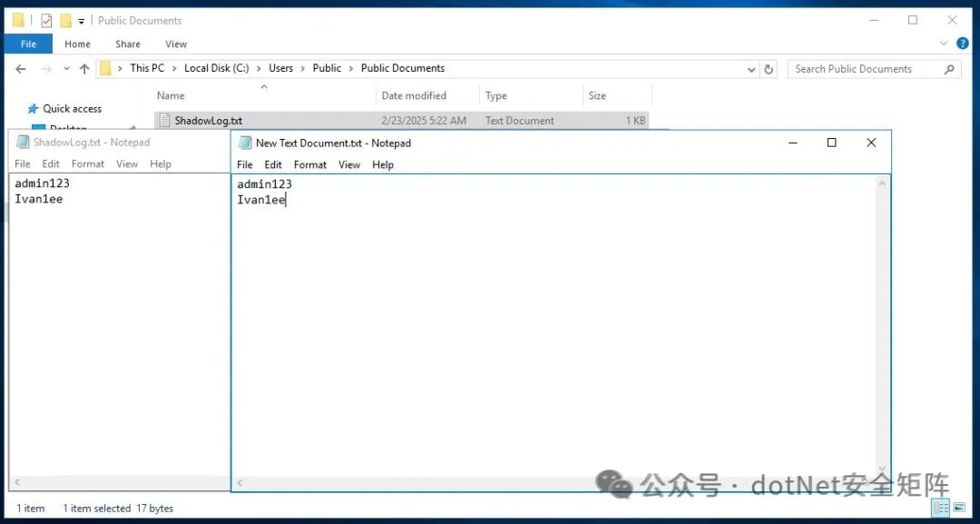Select Public in the address path
The image size is (980, 524).
point(327,68)
